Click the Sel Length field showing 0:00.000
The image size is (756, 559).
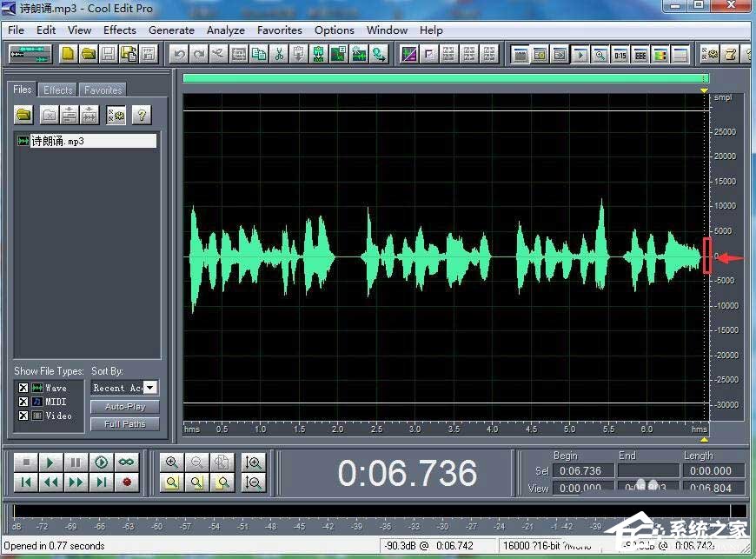(x=713, y=470)
